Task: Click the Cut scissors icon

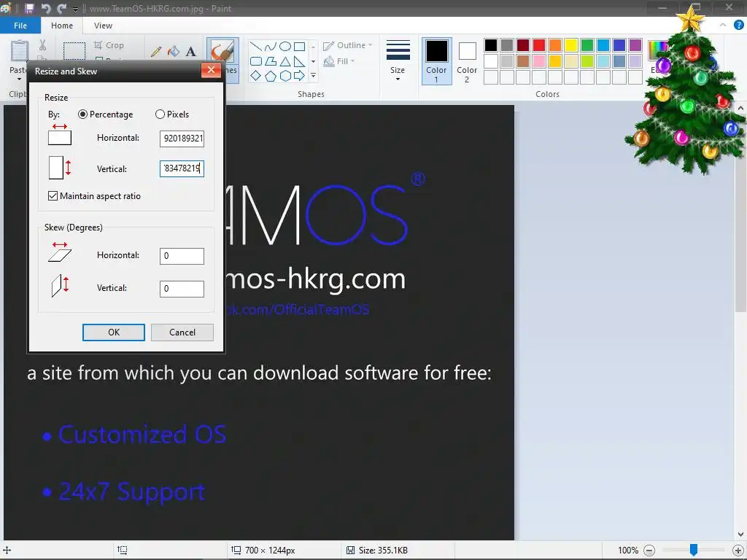Action: pyautogui.click(x=43, y=45)
